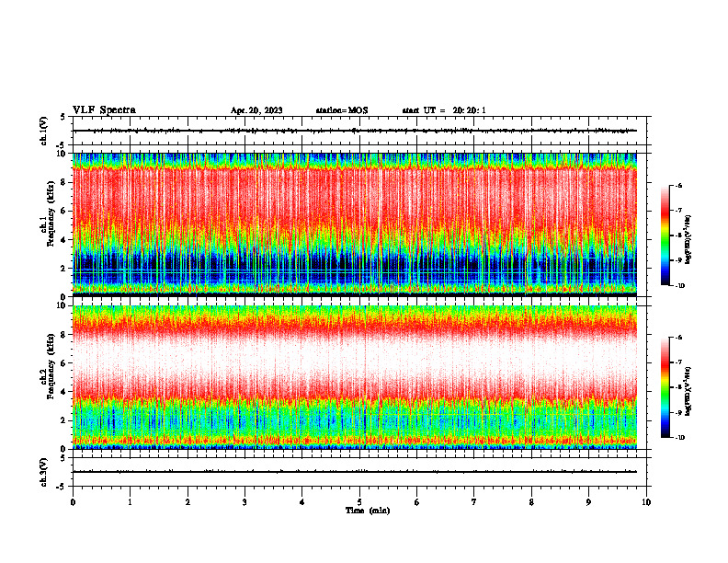The image size is (728, 563).
Task: Click the ch.3 voltage waveform trace
Action: 355,472
